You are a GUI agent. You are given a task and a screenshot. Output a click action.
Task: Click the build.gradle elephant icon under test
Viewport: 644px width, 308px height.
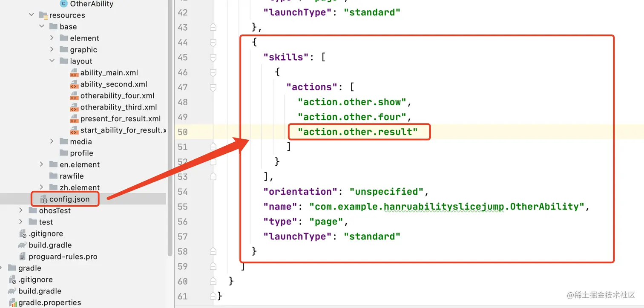[x=23, y=245]
